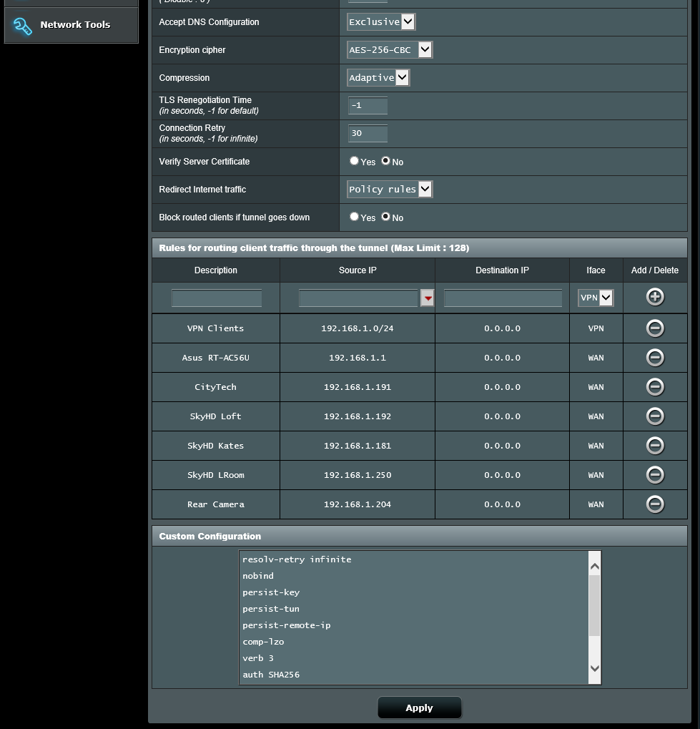Click the VPN Clients row VPN interface cell
Screen dimensions: 700x729
click(x=596, y=328)
